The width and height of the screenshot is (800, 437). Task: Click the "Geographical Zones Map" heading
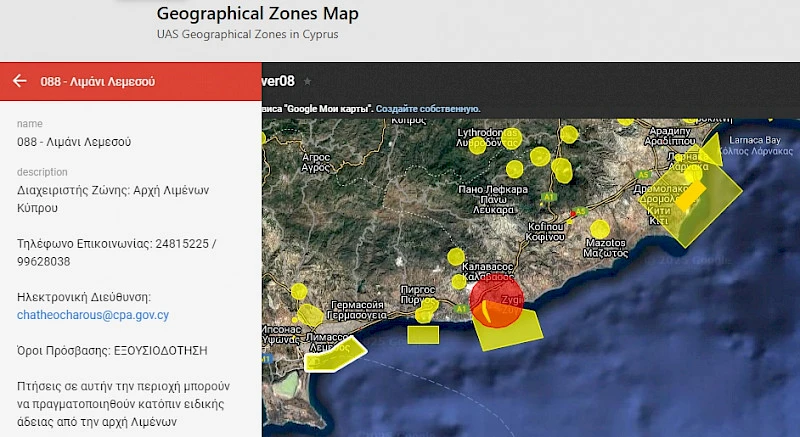(x=258, y=13)
